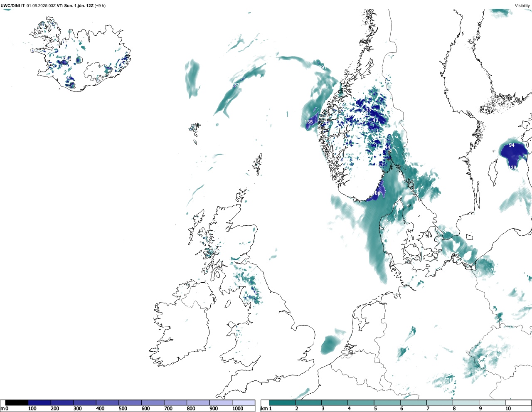Screen dimensions: 532x412
Task: Click the '100' map value on the Norwegian coast
Action: click(x=376, y=193)
